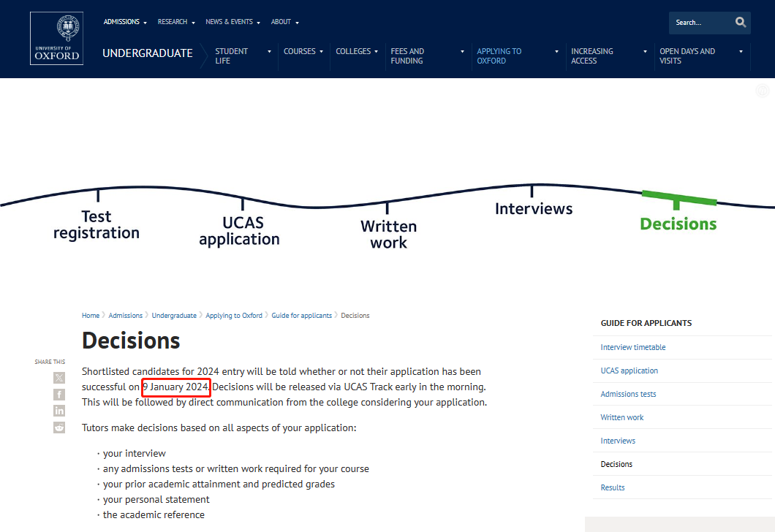This screenshot has width=775, height=532.
Task: Open the News & Events menu
Action: click(232, 22)
